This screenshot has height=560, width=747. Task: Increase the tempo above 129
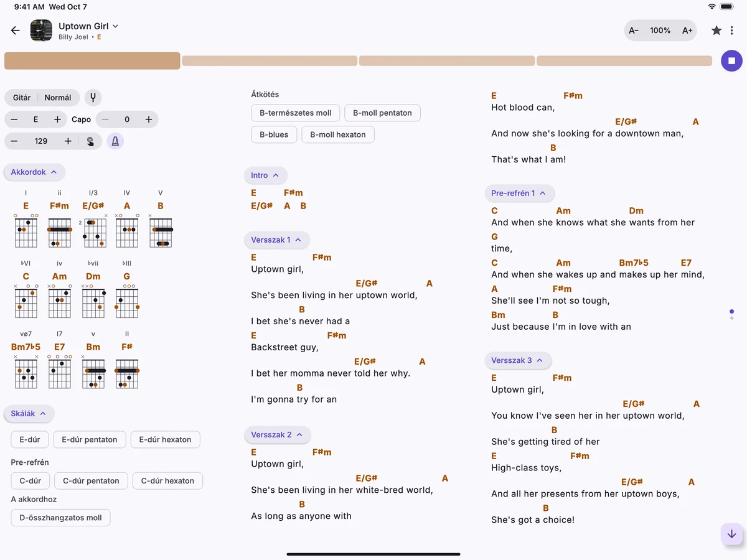click(x=68, y=141)
